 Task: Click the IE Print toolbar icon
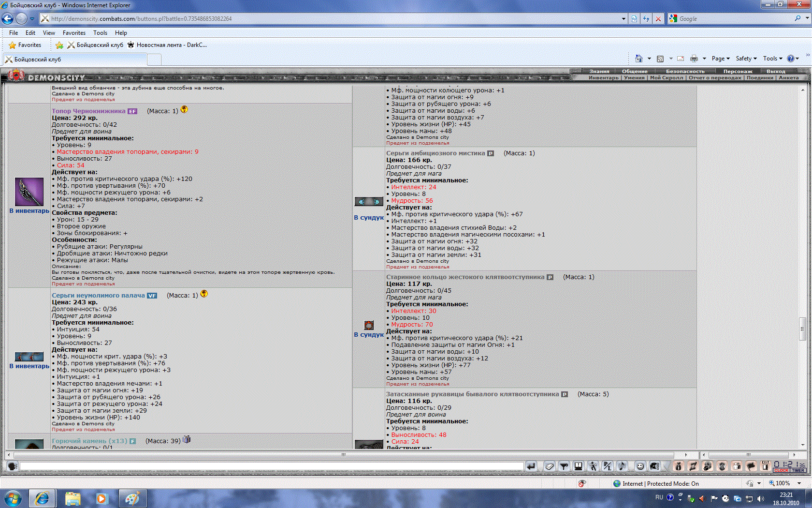[694, 59]
